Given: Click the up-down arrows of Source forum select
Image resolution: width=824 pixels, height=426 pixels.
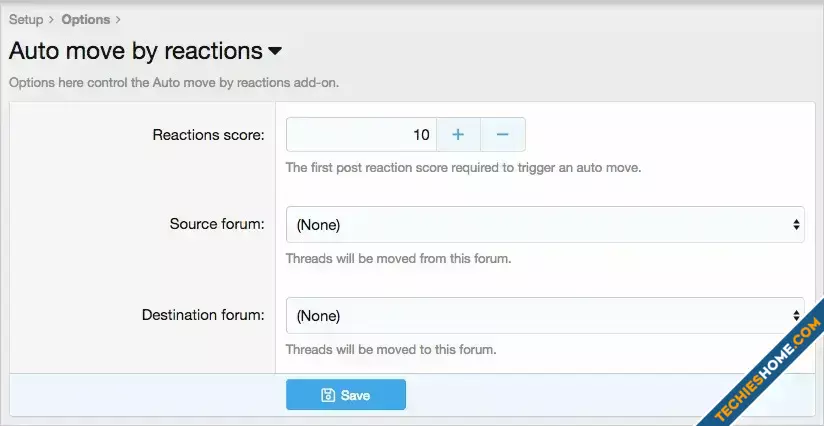Looking at the screenshot, I should coord(796,225).
